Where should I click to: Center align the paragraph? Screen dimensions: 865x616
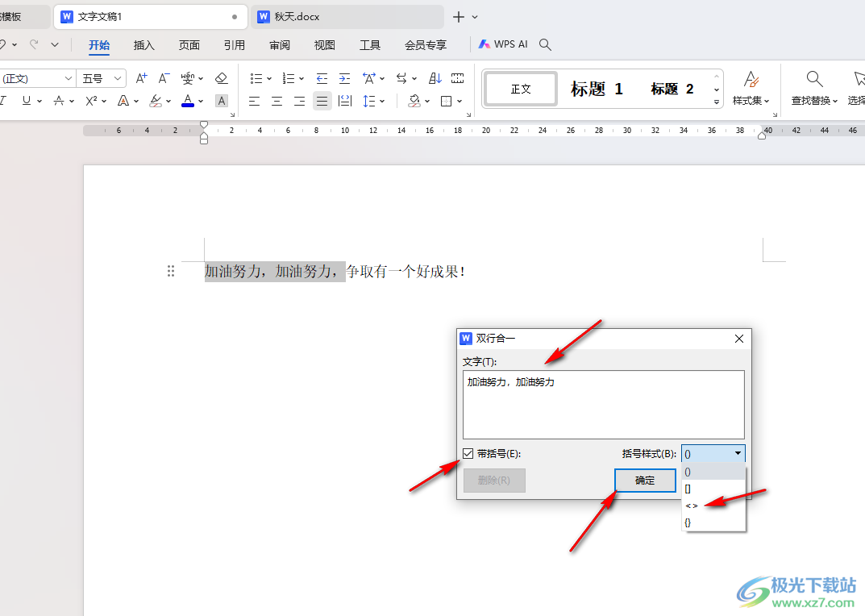pyautogui.click(x=277, y=101)
